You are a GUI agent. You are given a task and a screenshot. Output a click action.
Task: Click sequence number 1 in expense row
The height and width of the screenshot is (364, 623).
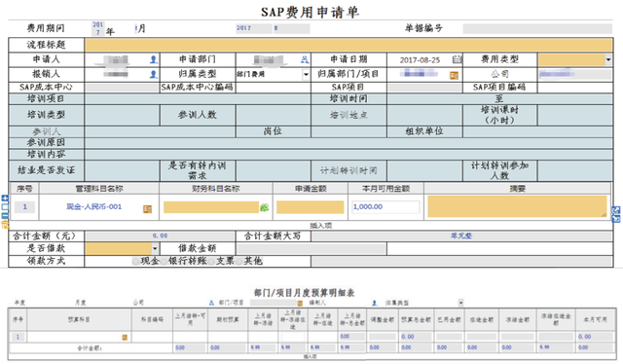point(24,207)
